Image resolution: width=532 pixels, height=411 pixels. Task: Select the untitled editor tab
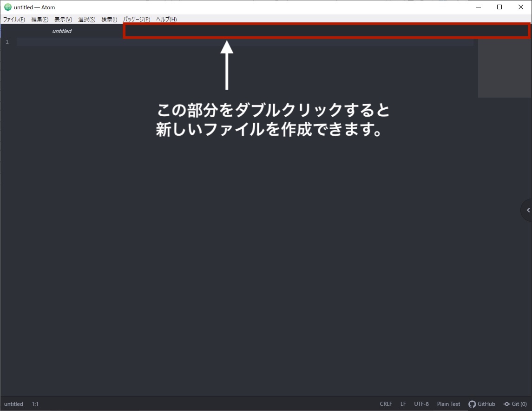pos(62,31)
